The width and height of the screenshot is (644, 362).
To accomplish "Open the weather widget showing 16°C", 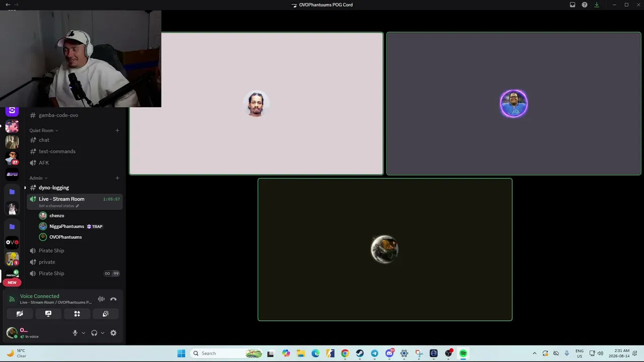I will [x=16, y=353].
